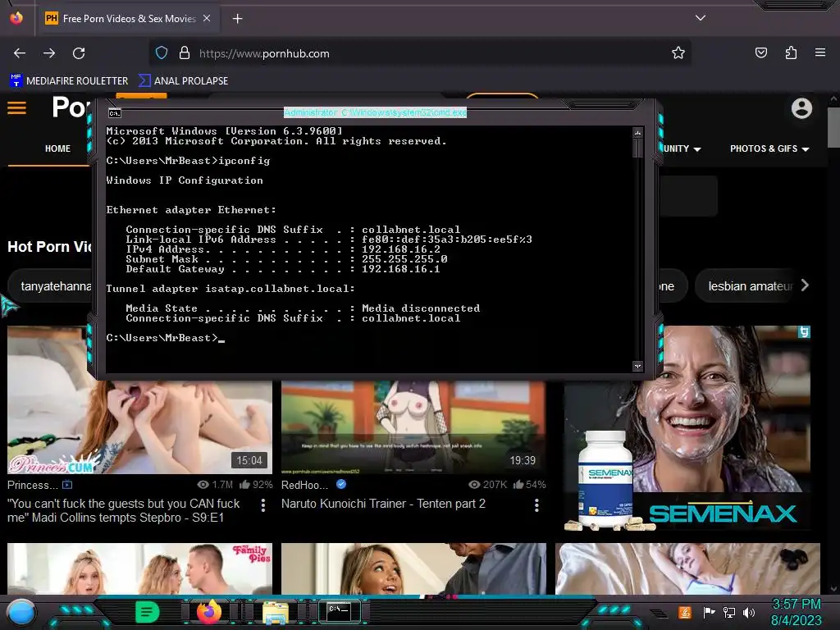The width and height of the screenshot is (840, 630).
Task: Click the 'Windows IP Configuration' line
Action: coord(185,180)
